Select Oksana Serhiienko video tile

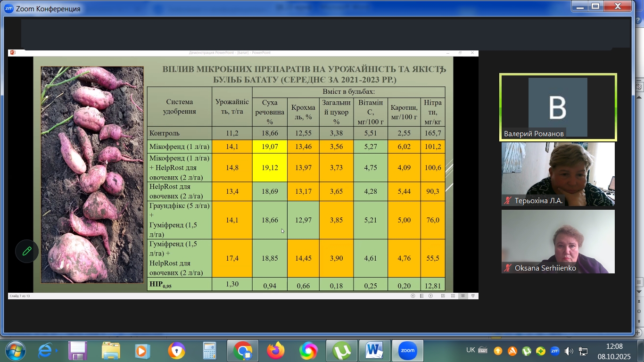pos(558,241)
